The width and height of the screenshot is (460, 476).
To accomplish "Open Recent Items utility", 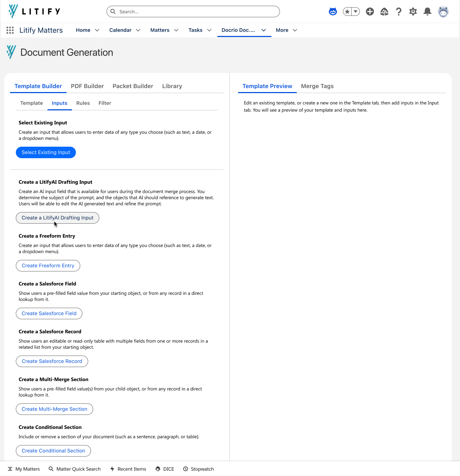I will pyautogui.click(x=128, y=469).
